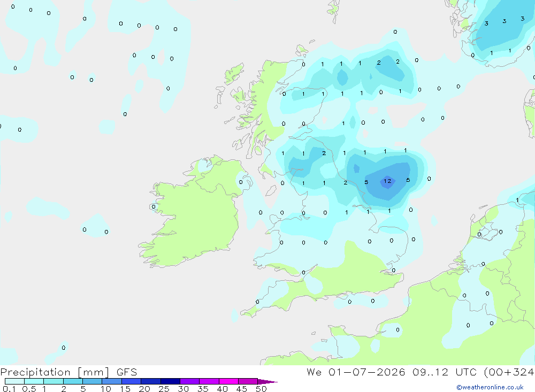This screenshot has width=535, height=392.
Task: Click the "5" value immediately left of "12"
Action: (366, 182)
